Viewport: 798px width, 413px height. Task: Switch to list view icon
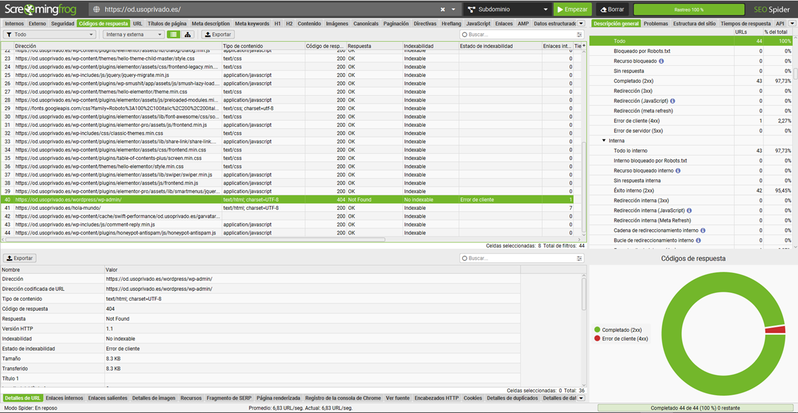174,35
